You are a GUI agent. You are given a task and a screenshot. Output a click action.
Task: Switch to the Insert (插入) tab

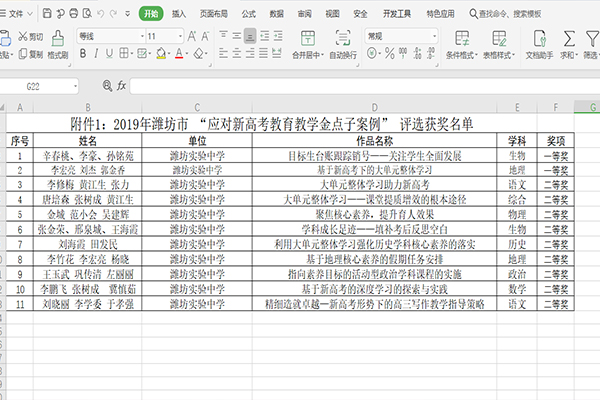(178, 14)
